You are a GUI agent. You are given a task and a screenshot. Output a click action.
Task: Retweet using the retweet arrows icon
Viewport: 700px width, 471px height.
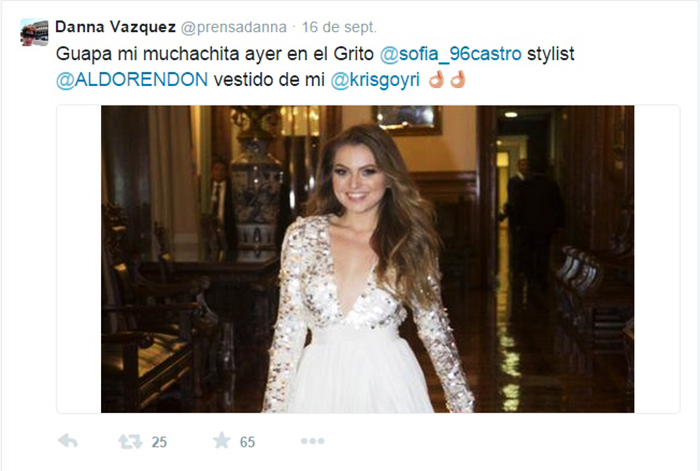tap(130, 442)
